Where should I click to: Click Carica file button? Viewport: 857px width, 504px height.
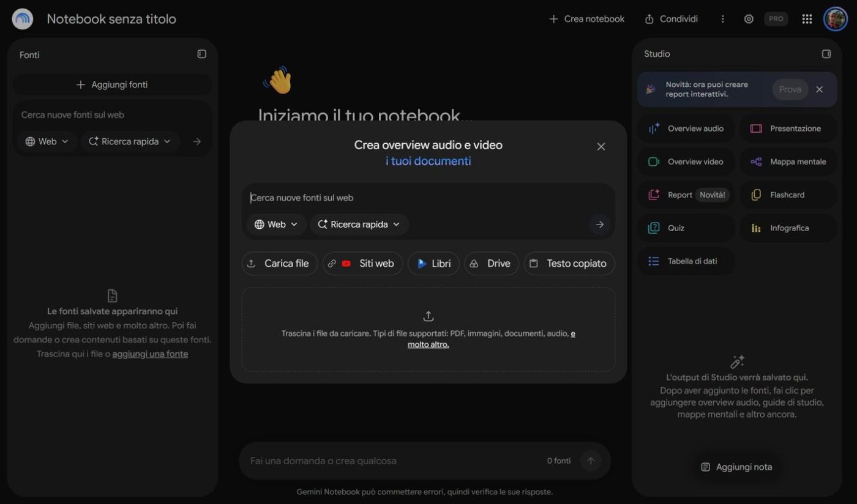click(279, 264)
